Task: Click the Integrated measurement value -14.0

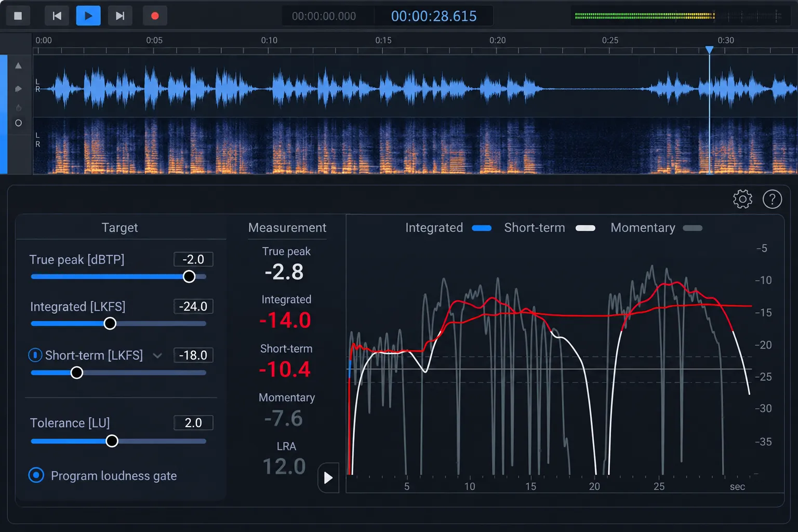Action: click(x=285, y=320)
